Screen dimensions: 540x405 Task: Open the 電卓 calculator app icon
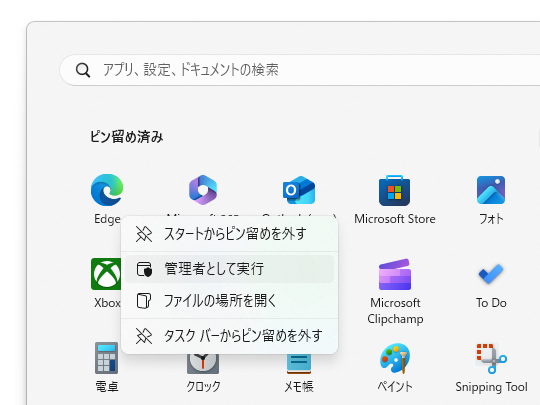coord(106,358)
